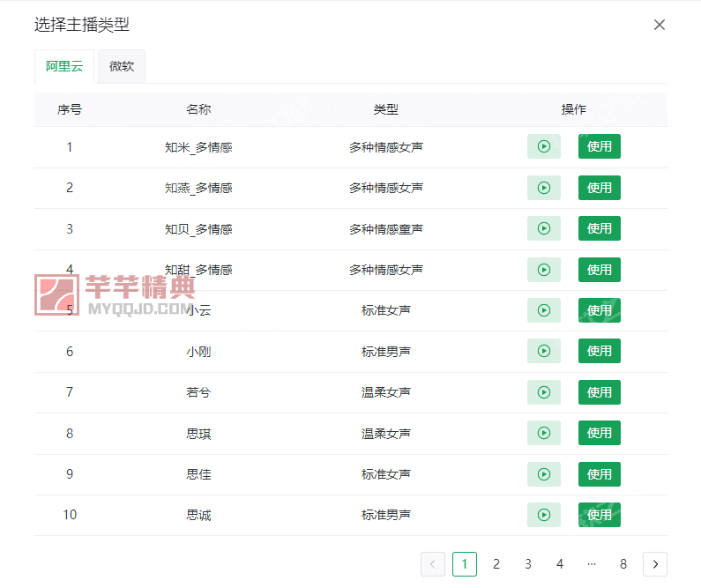Use the 小刚 standard male voice
Image resolution: width=701 pixels, height=588 pixels.
pyautogui.click(x=599, y=351)
